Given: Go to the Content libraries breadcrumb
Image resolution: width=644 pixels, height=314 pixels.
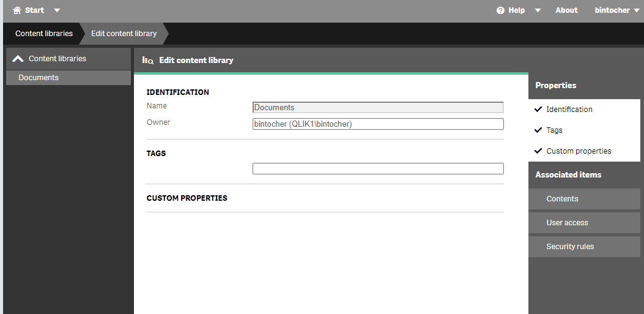Looking at the screenshot, I should (x=44, y=34).
